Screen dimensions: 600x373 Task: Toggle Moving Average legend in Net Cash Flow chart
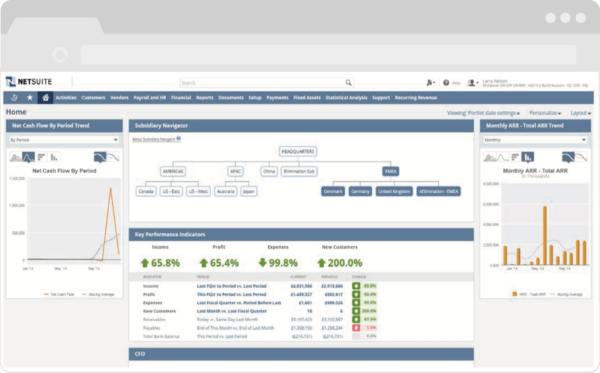[98, 294]
